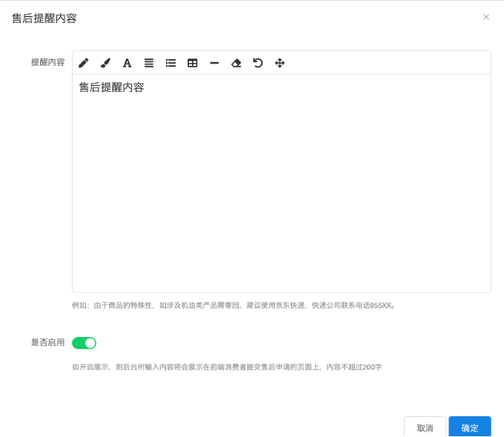Insert a horizontal line with the dash icon
504x437 pixels.
pyautogui.click(x=214, y=63)
